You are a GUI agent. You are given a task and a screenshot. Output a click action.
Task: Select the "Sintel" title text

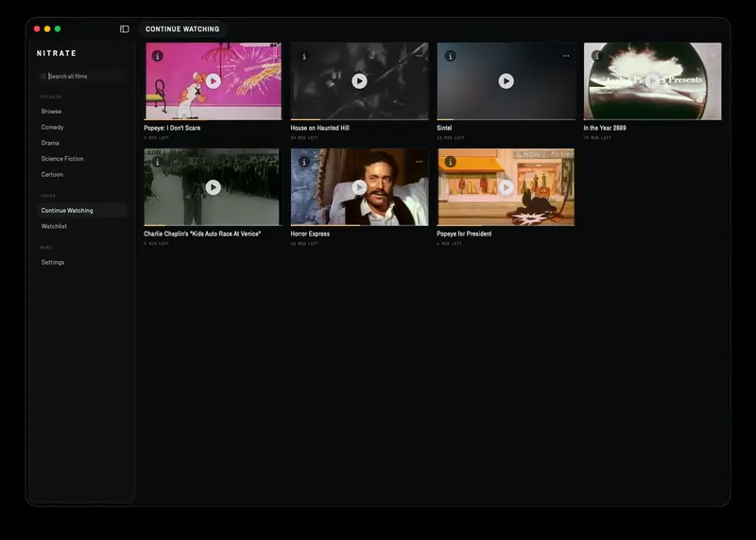[x=444, y=128]
